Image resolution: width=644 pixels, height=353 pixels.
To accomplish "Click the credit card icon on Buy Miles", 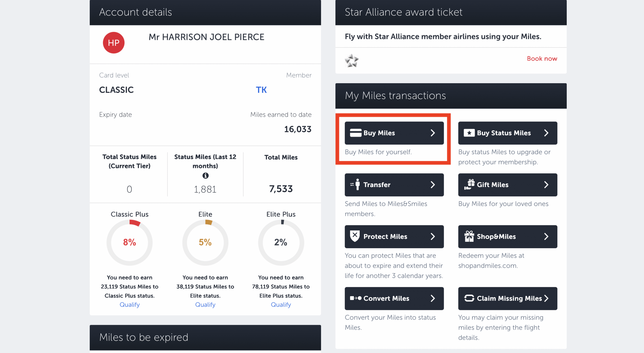I will click(x=355, y=133).
